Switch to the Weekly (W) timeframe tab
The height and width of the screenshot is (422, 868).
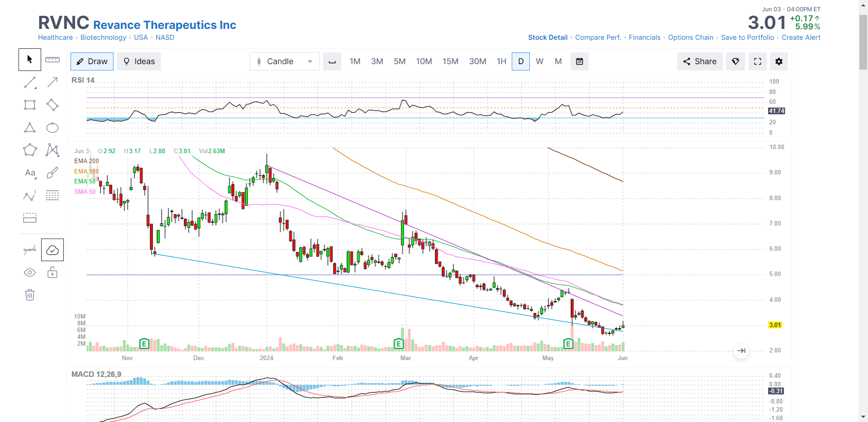(539, 61)
